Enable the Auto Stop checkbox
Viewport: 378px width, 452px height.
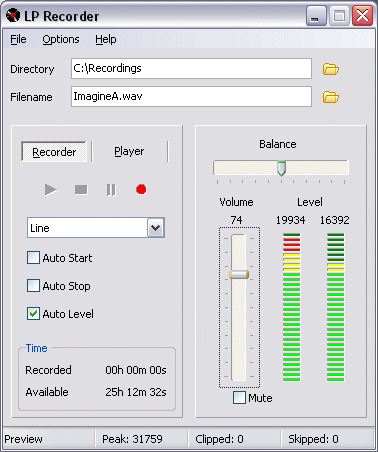coord(33,286)
